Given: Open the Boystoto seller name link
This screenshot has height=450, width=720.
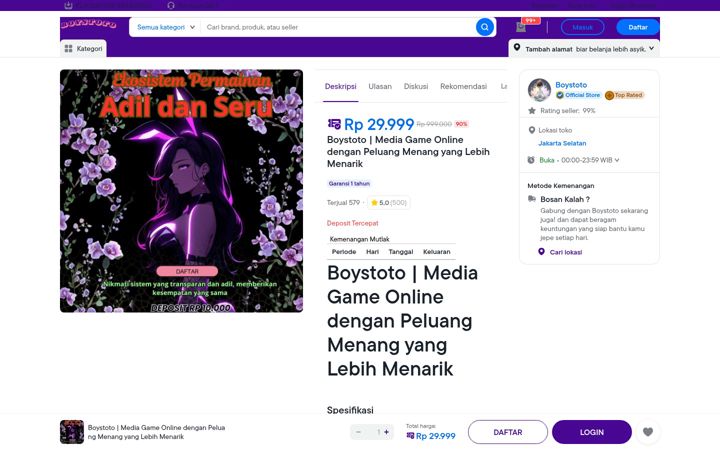Looking at the screenshot, I should tap(571, 85).
